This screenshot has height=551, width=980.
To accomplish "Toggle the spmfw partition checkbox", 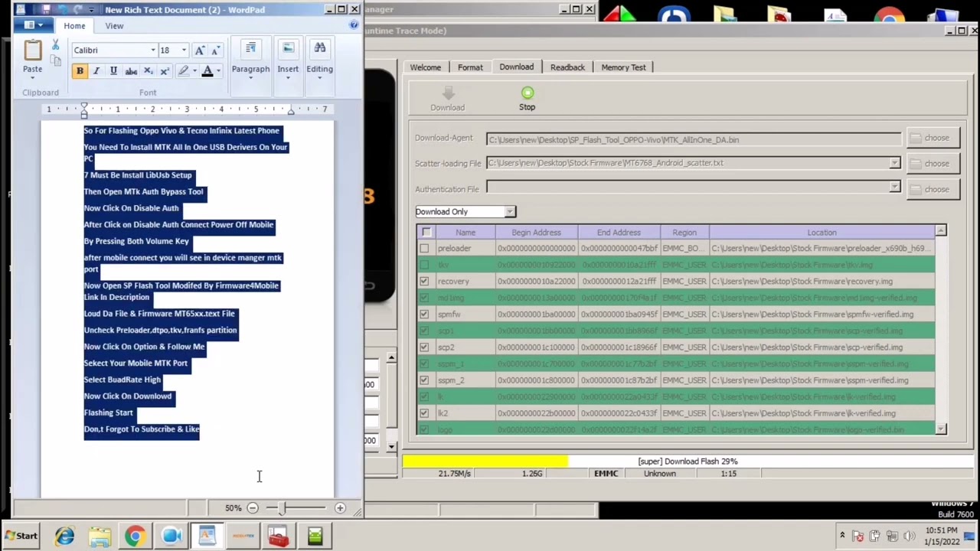I will coord(424,315).
